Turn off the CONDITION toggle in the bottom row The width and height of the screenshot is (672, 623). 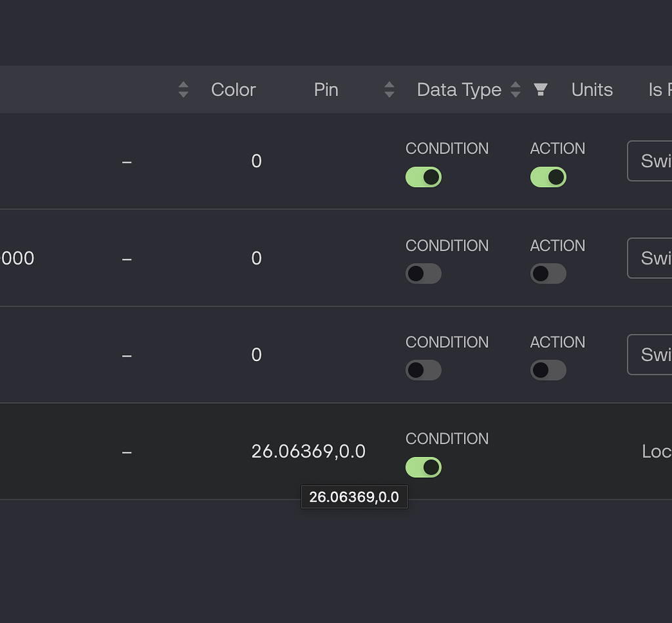423,467
